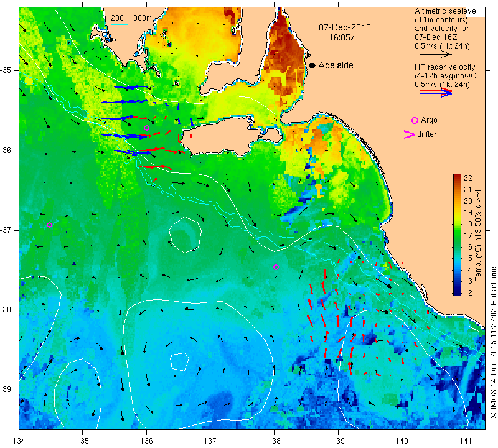Image resolution: width=498 pixels, height=448 pixels.
Task: Click the IMOS copyright timestamp text
Action: click(493, 343)
